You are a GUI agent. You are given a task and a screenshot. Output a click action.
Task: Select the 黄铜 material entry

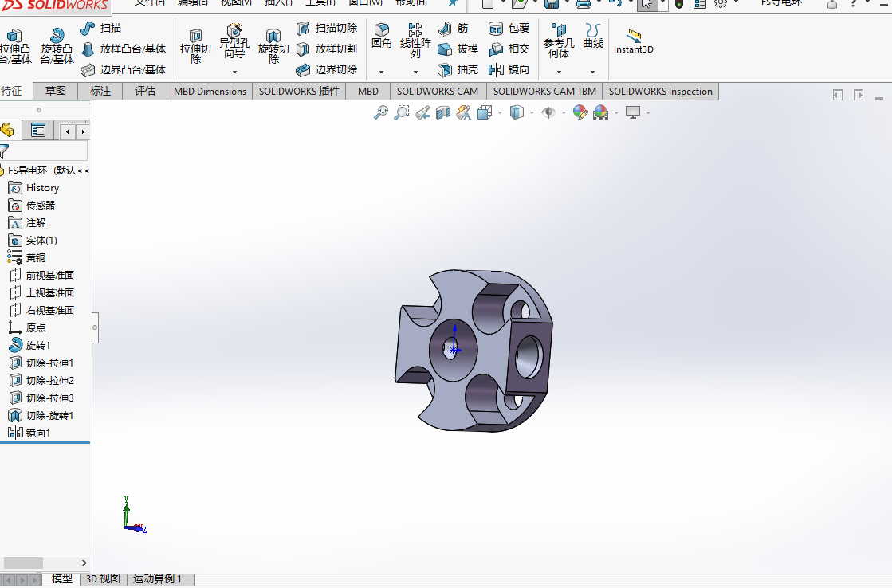point(27,257)
